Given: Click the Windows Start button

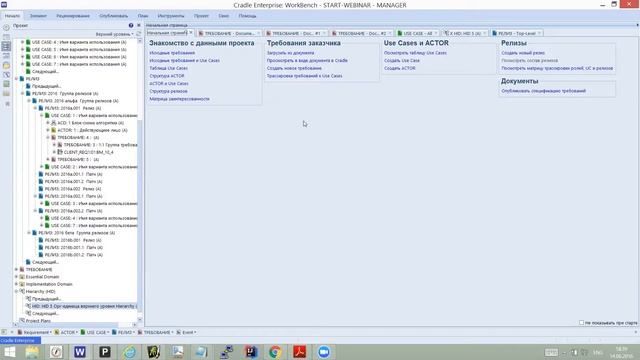Looking at the screenshot, I should pyautogui.click(x=9, y=352).
